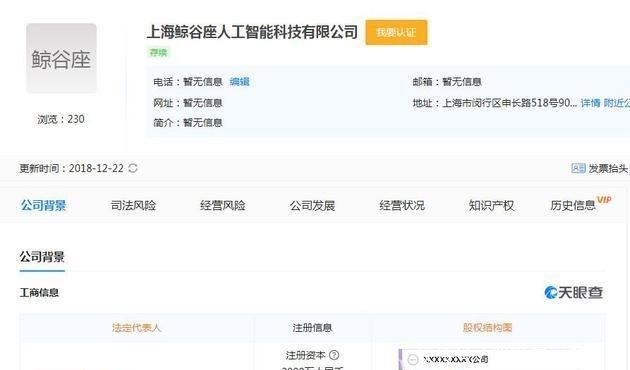This screenshot has height=370, width=630.
Task: Click the 编辑 link next to phone
Action: (239, 82)
